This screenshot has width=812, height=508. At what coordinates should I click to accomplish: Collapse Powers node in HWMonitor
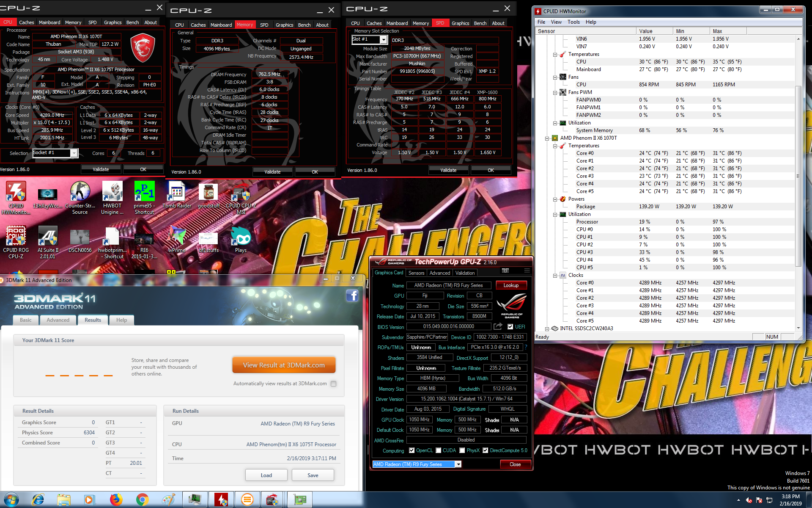tap(555, 199)
